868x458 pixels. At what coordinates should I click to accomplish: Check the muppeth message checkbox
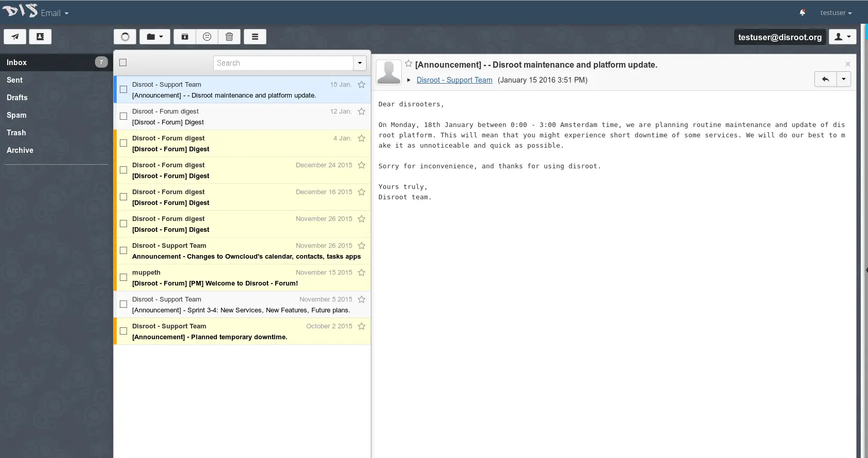(123, 277)
